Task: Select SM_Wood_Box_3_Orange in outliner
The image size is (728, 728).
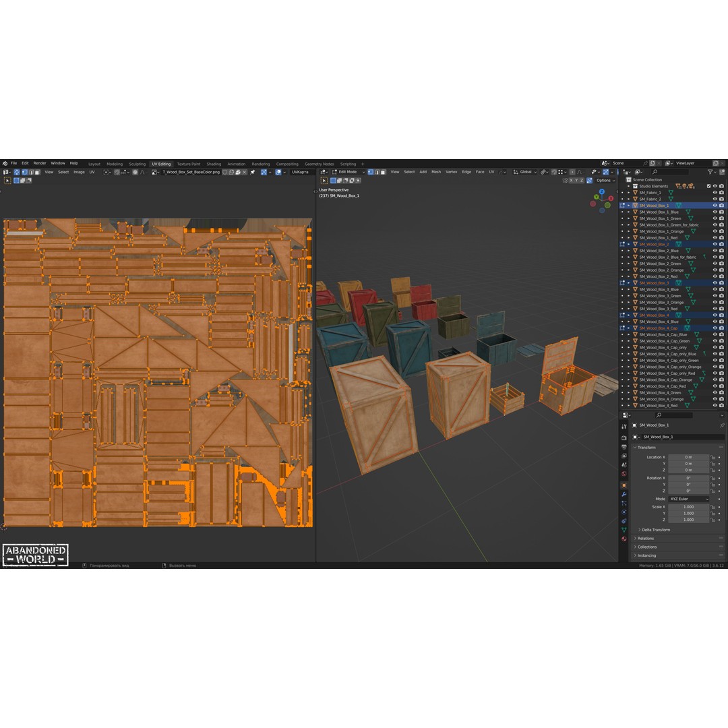Action: pyautogui.click(x=661, y=303)
